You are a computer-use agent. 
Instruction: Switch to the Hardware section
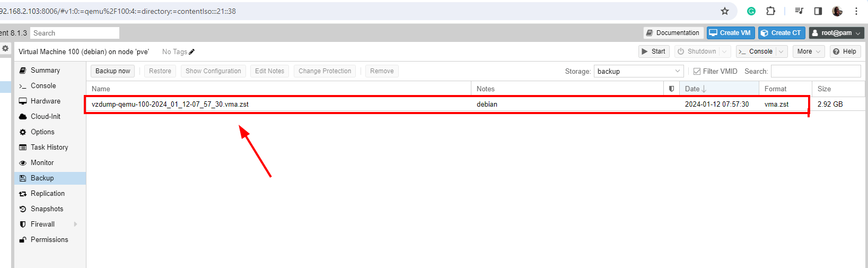tap(45, 101)
